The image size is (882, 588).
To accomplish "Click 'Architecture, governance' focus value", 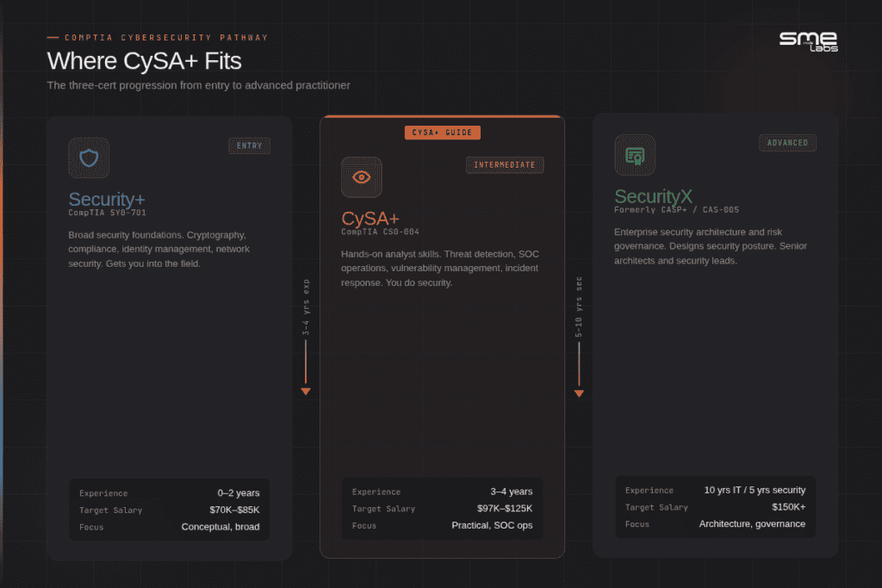I will [x=752, y=524].
